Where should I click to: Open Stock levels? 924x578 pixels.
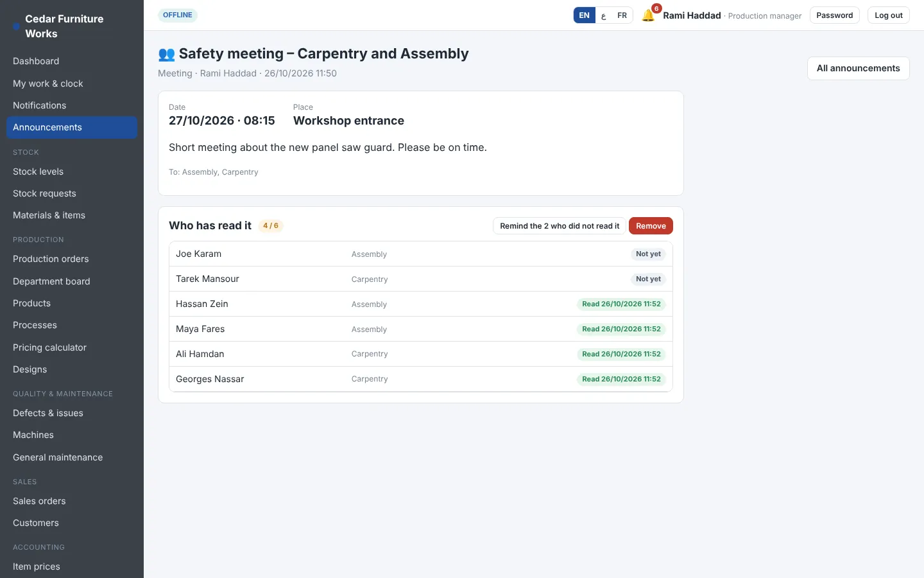point(72,171)
